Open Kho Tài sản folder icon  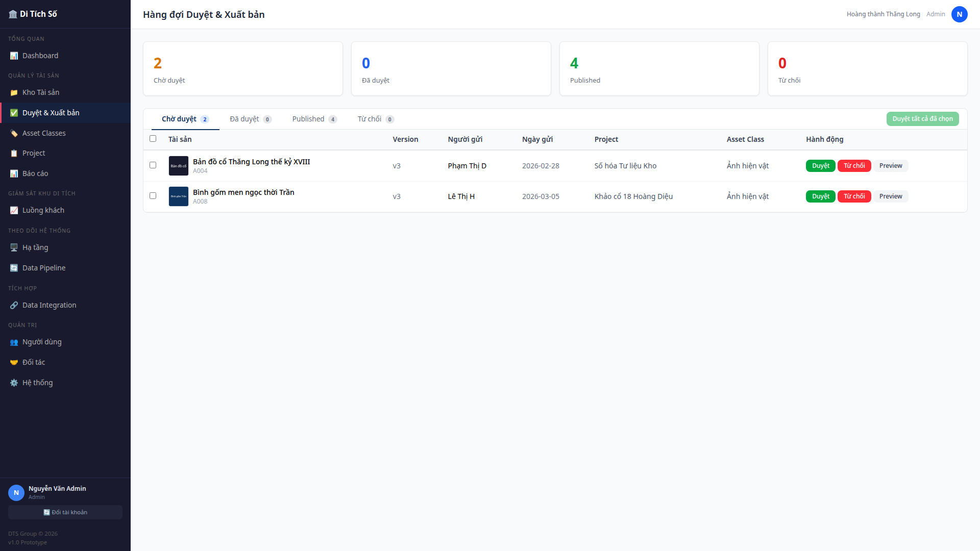[x=14, y=92]
